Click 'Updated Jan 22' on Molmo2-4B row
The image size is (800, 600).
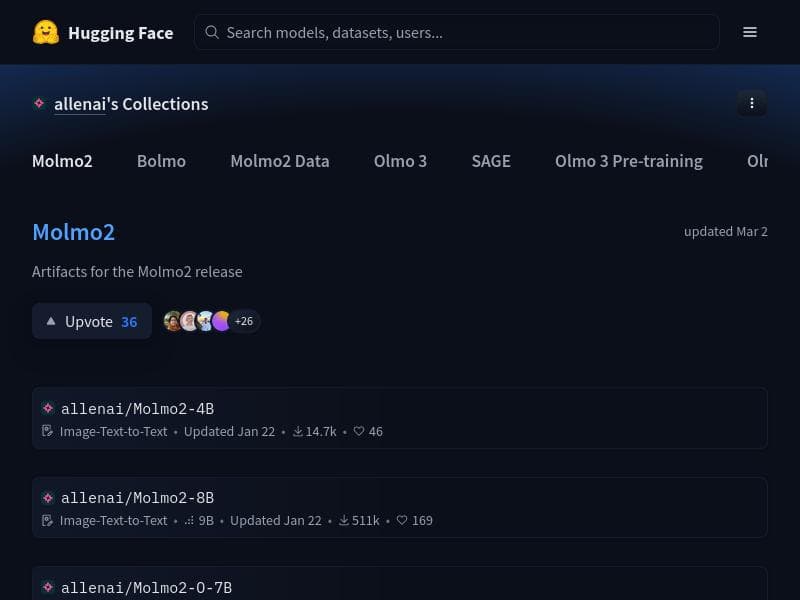pos(230,432)
